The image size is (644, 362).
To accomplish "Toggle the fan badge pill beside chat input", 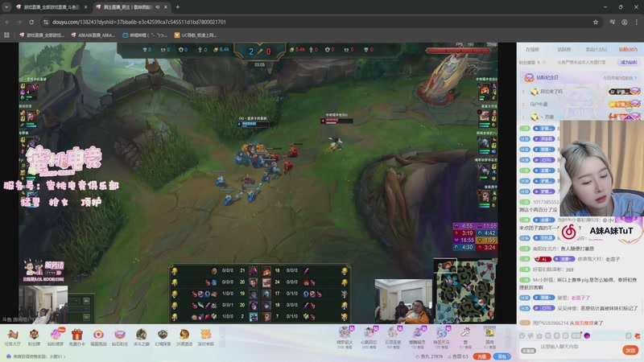I will pos(529,351).
